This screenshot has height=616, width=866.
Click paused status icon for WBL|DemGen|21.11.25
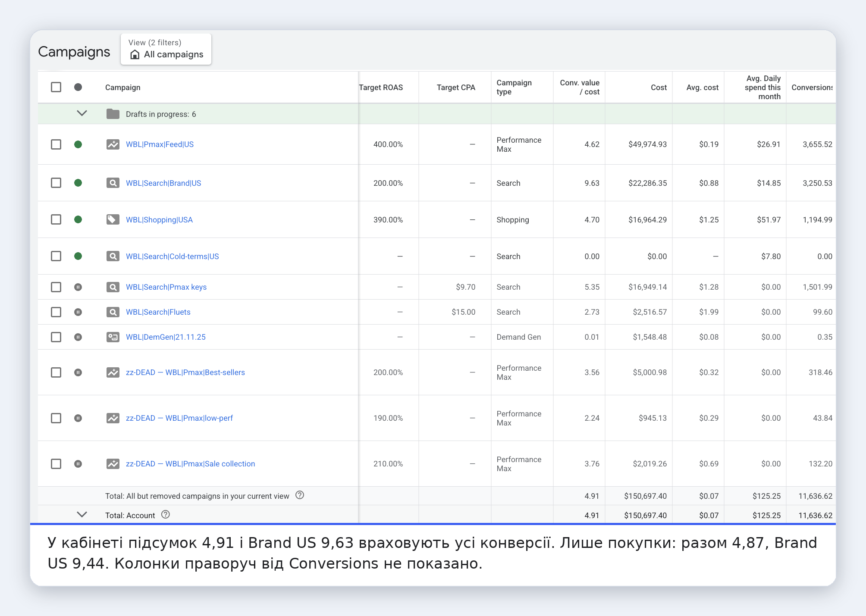click(78, 337)
